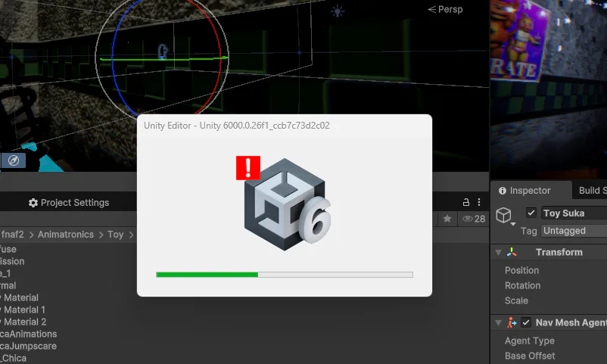Viewport: 607px width, 364px height.
Task: Click the Project Settings gear icon
Action: coord(33,203)
